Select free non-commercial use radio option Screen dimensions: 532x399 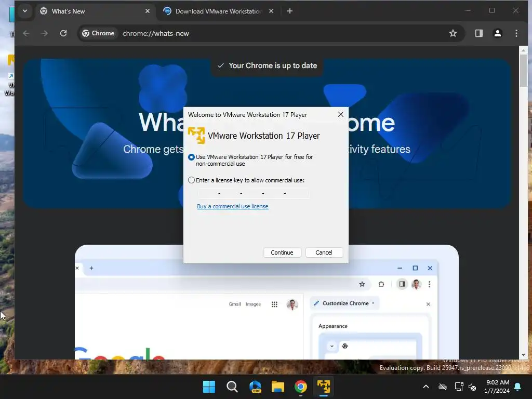point(191,157)
